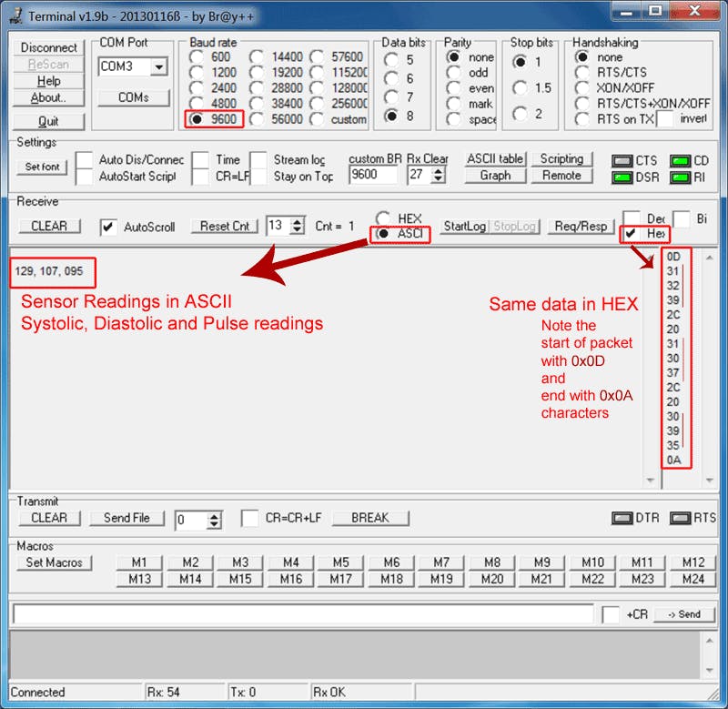Open the COM3 port dropdown

click(158, 66)
